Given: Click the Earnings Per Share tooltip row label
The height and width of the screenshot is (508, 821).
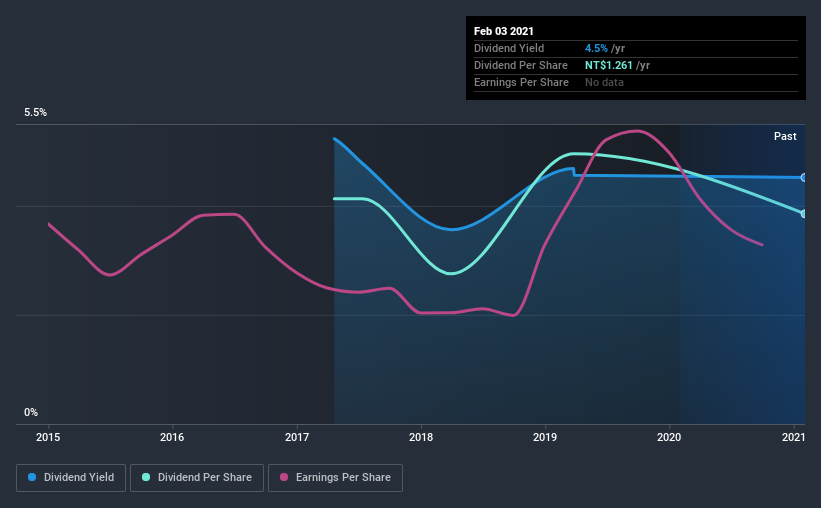Looking at the screenshot, I should tap(521, 82).
